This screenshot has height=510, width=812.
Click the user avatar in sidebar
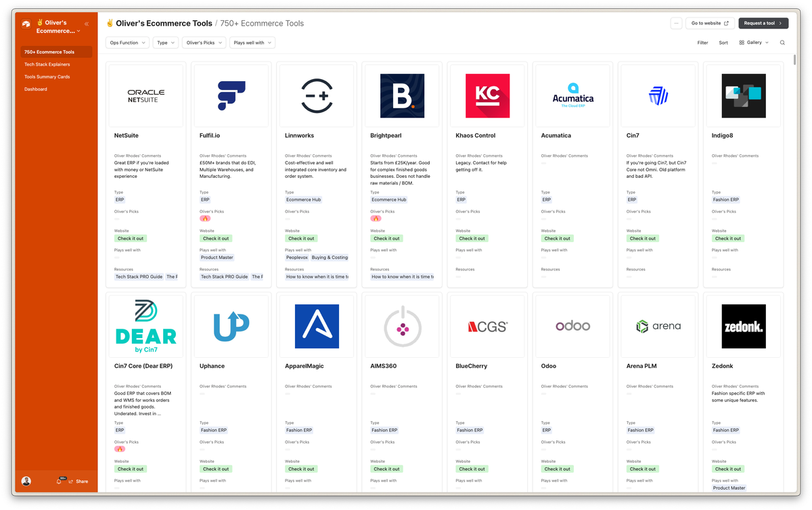tap(26, 481)
